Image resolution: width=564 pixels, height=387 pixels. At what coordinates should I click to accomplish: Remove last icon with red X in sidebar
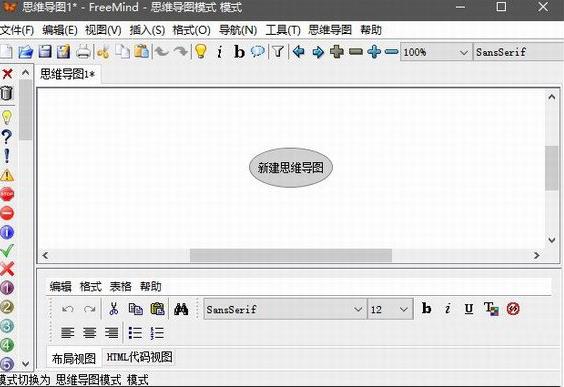point(7,74)
